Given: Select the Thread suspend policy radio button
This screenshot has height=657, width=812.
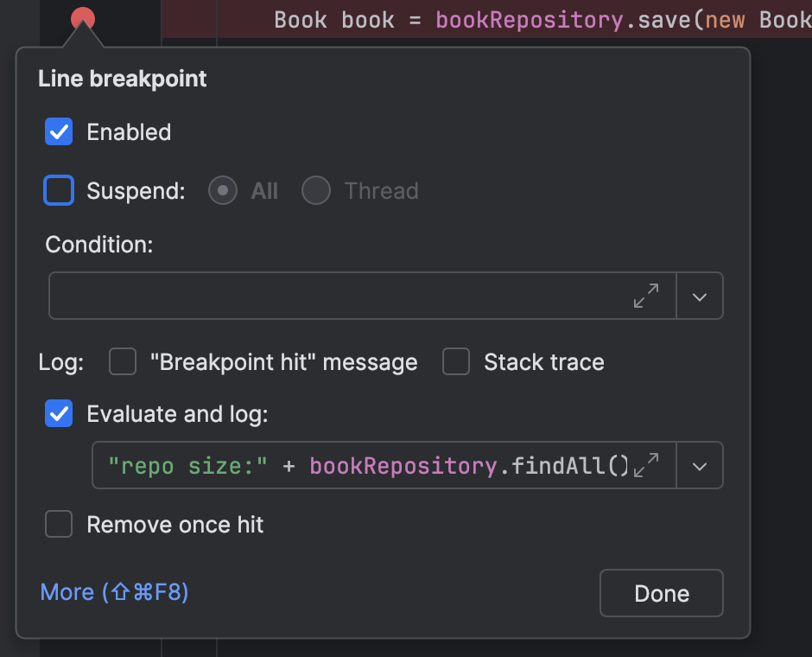Looking at the screenshot, I should point(315,190).
